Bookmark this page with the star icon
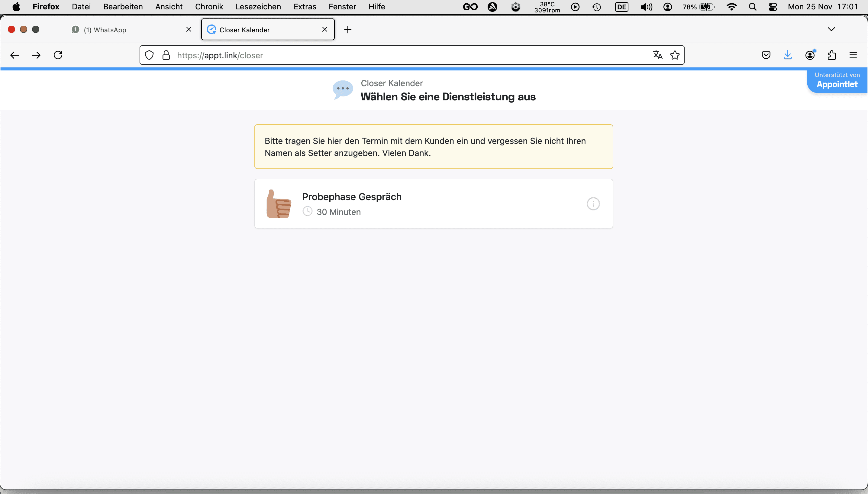868x494 pixels. 675,55
